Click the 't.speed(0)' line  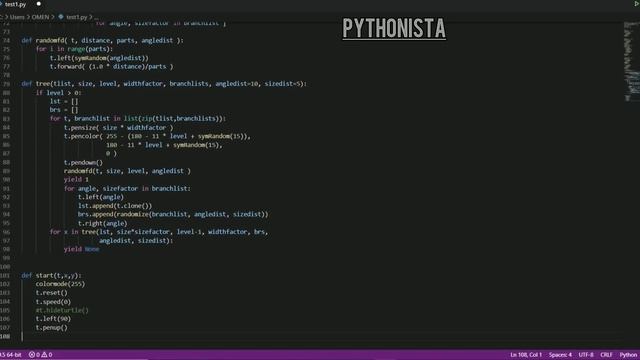coord(53,302)
